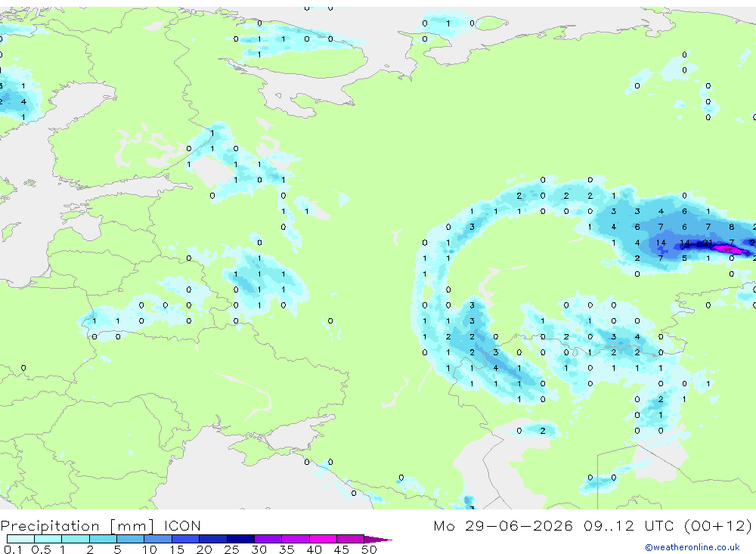Screen dimensions: 756x554
Task: Click the legend scale label "40"
Action: point(314,549)
